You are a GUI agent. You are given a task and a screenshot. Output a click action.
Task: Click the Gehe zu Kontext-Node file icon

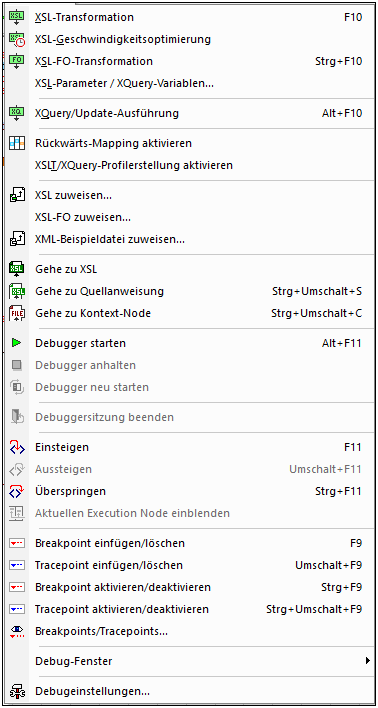coord(17,313)
